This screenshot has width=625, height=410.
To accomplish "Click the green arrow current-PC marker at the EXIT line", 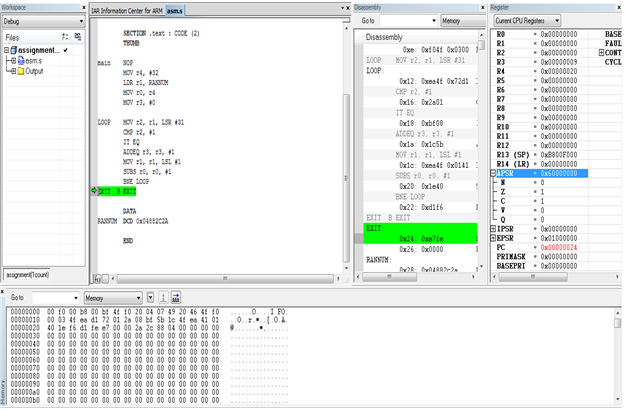I will pos(94,191).
